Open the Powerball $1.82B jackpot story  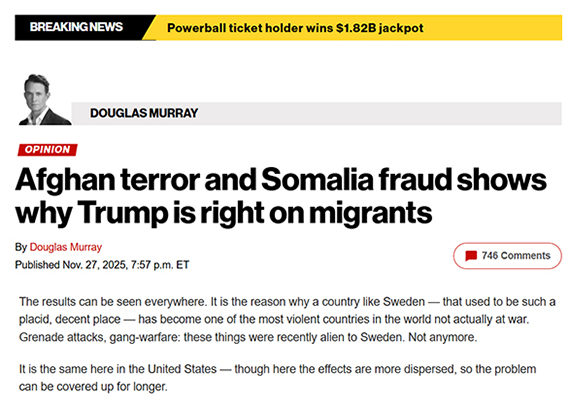coord(295,28)
